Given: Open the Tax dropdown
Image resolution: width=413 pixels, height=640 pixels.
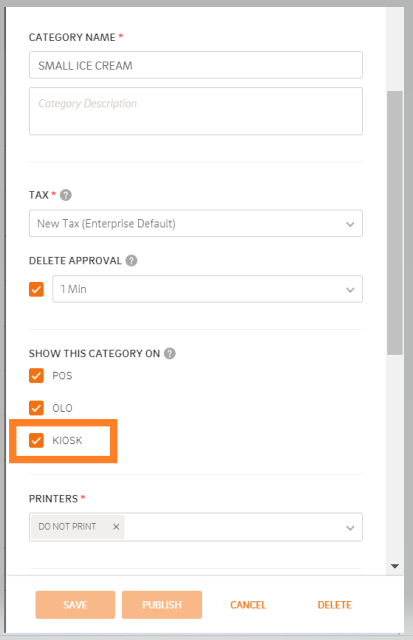Looking at the screenshot, I should (196, 223).
